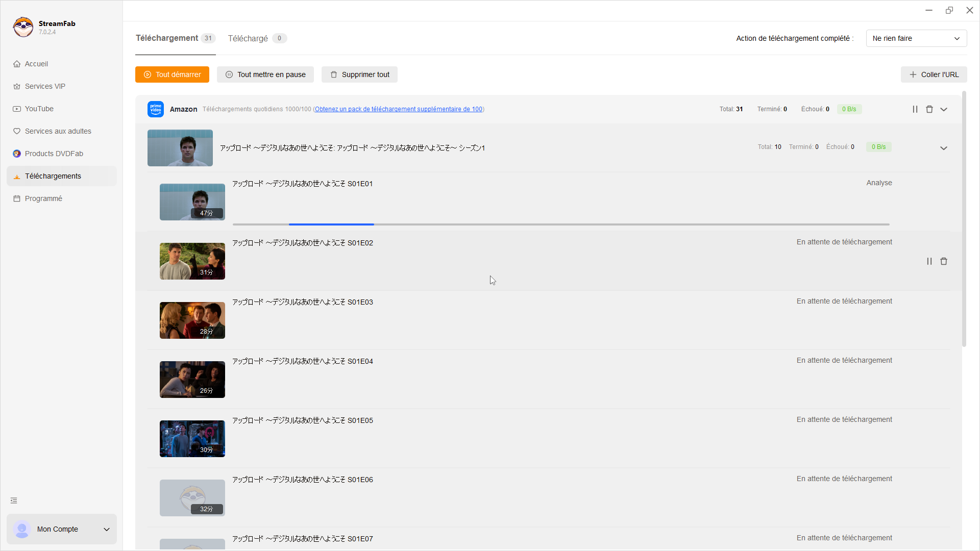Image resolution: width=980 pixels, height=551 pixels.
Task: Click the S01E01 progress bar
Action: (561, 224)
